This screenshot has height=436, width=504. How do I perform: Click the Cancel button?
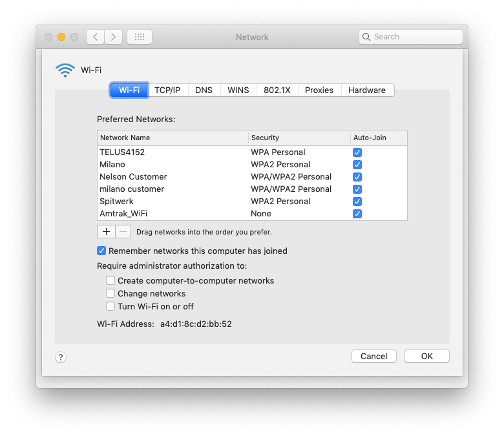[374, 357]
